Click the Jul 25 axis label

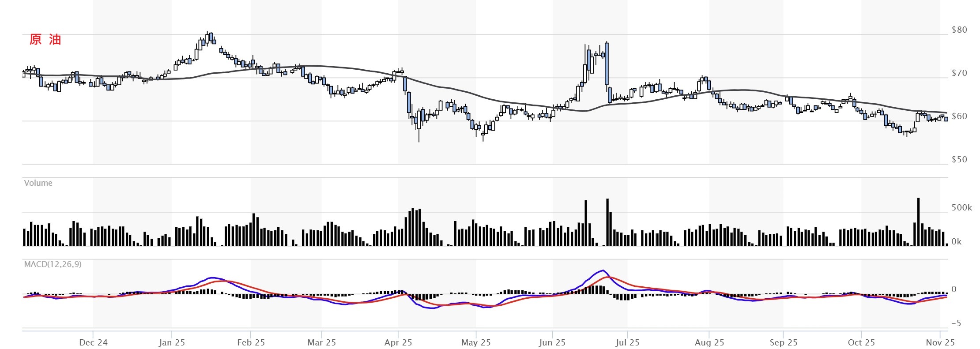click(627, 342)
